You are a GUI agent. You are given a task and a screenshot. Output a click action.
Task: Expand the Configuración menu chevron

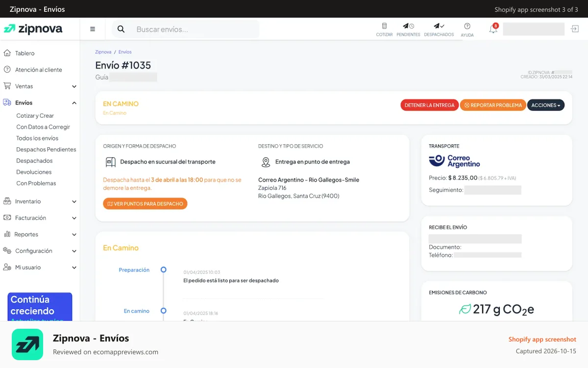pyautogui.click(x=74, y=251)
